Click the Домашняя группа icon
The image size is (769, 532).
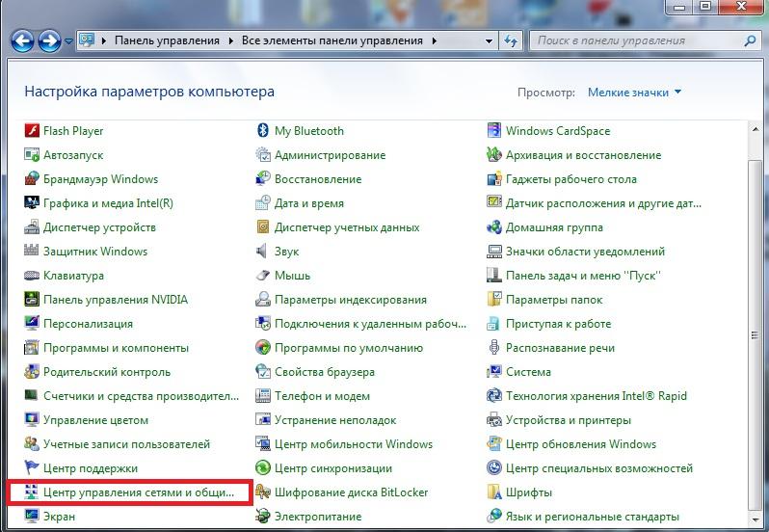[494, 227]
